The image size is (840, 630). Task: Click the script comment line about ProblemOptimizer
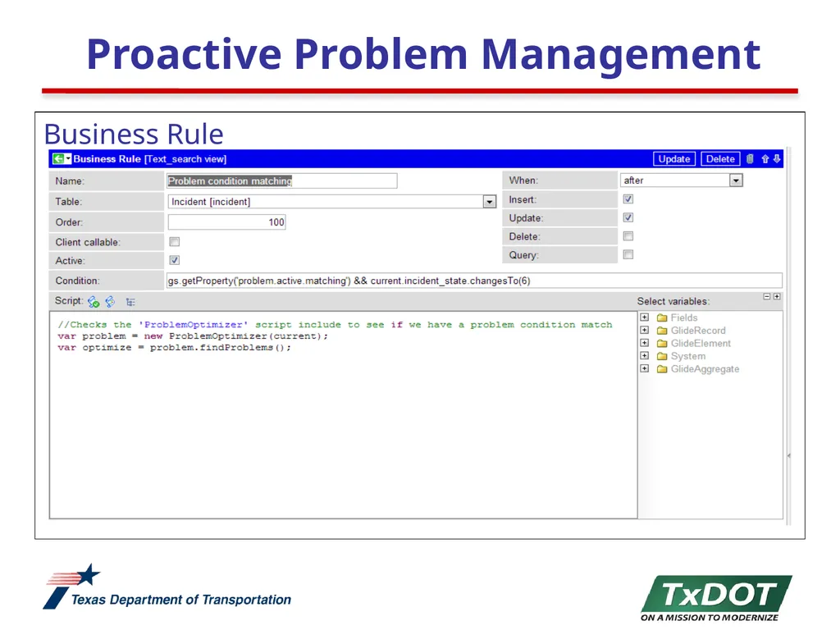(x=335, y=325)
